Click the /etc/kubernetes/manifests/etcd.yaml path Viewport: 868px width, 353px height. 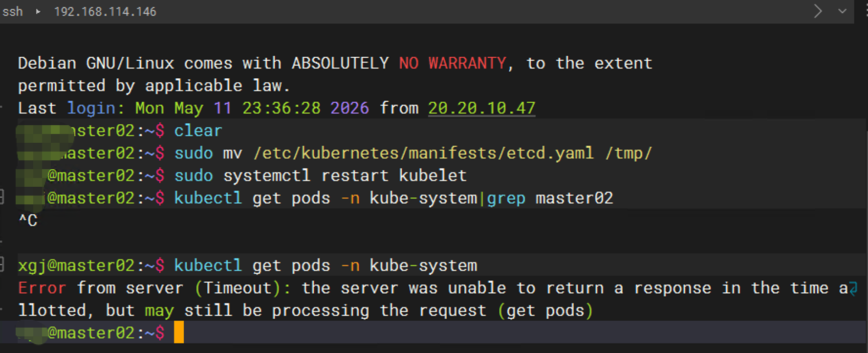(x=423, y=153)
